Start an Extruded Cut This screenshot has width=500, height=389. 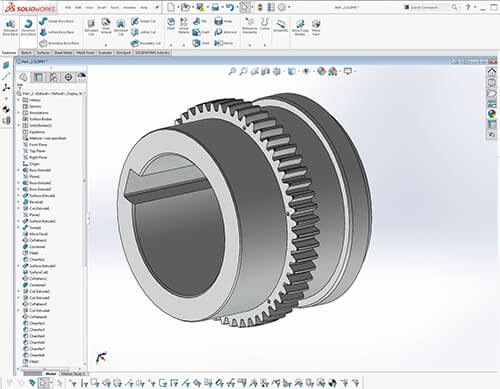pos(91,27)
